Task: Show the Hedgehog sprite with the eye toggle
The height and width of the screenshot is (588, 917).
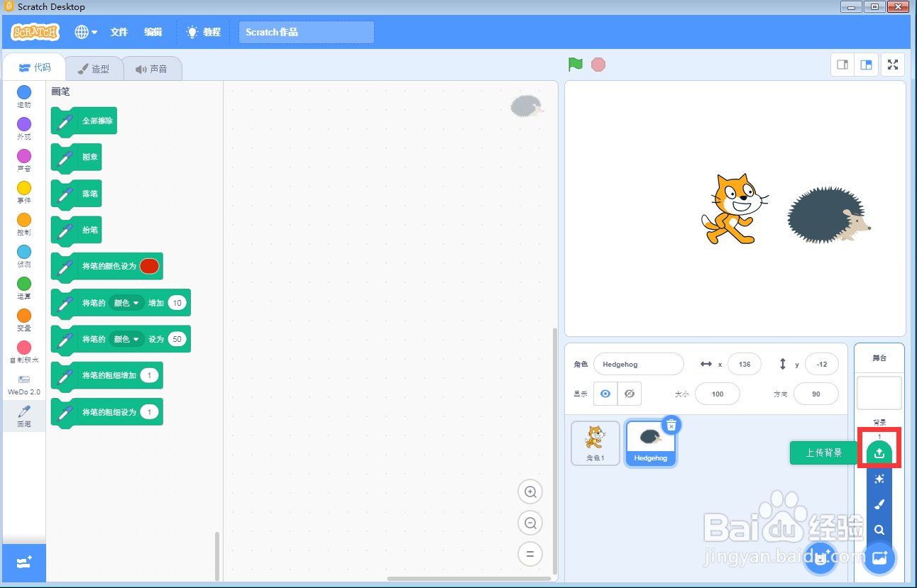Action: pos(605,393)
